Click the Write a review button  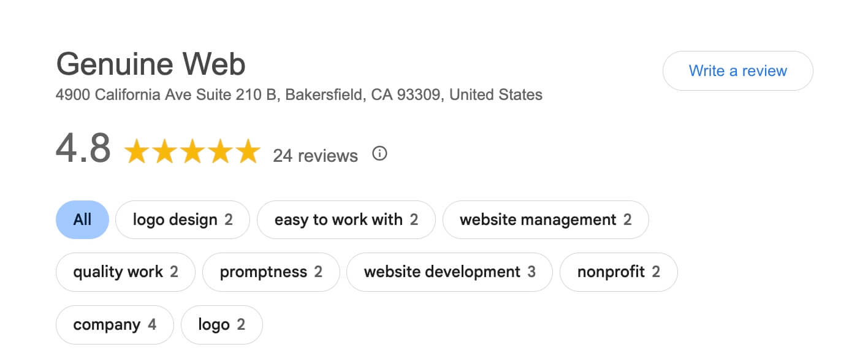[737, 70]
